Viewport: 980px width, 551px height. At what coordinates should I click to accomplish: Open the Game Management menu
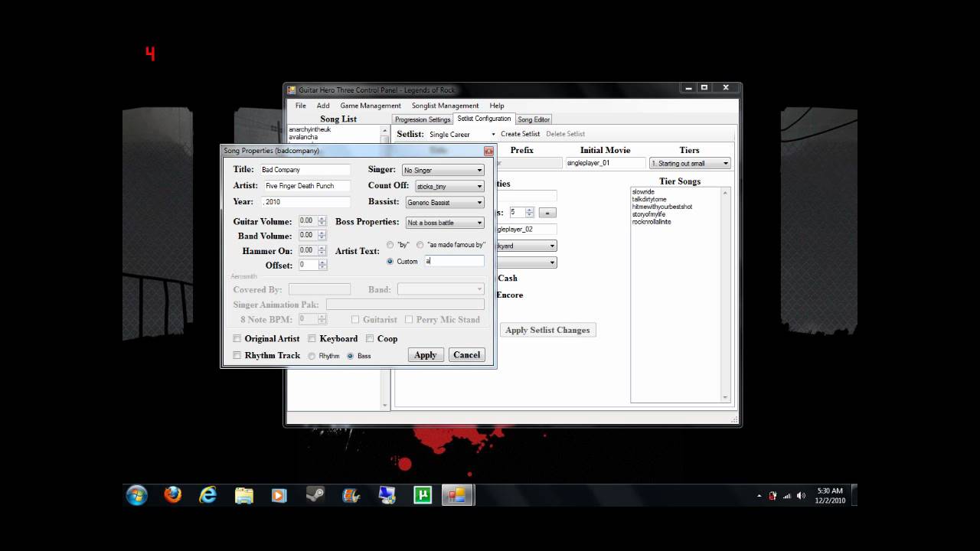(x=371, y=106)
